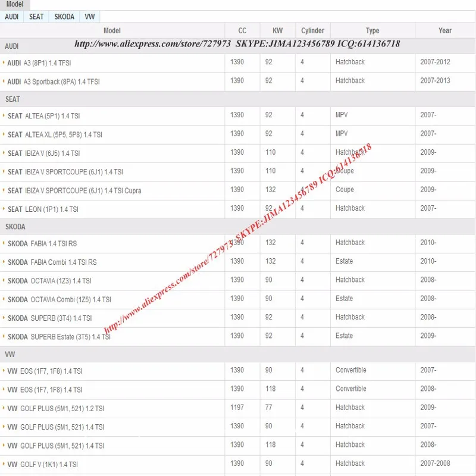Expand arrow beside SKODA FABIA 1.4 TSI RS
Image resolution: width=476 pixels, height=476 pixels.
click(x=4, y=243)
